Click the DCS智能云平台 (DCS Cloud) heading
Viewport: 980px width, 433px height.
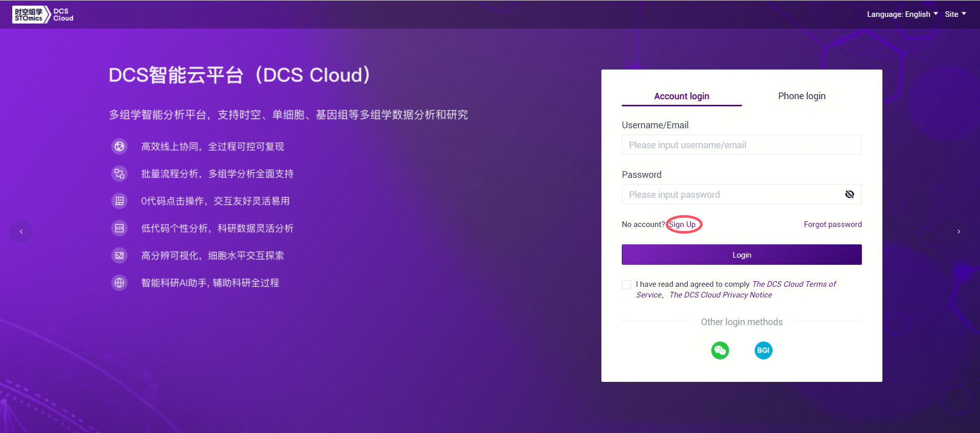[240, 75]
